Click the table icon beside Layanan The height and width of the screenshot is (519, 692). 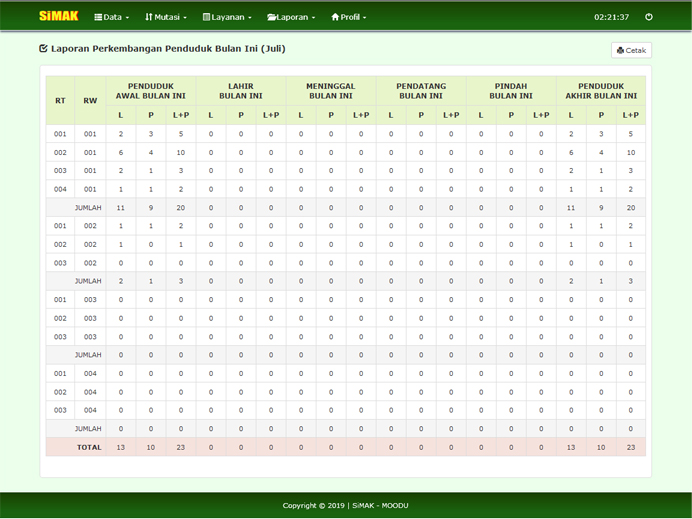click(206, 17)
